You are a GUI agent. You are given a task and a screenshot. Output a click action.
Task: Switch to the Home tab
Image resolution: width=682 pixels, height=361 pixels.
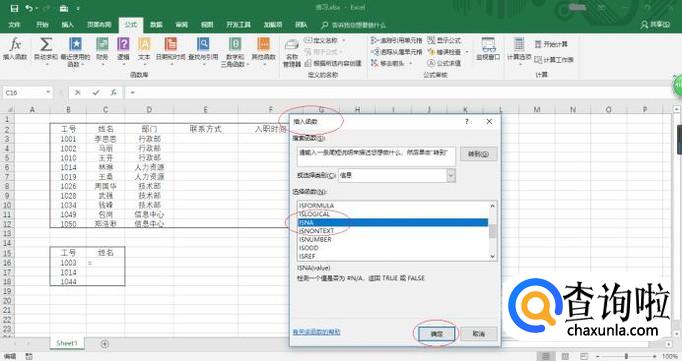pyautogui.click(x=42, y=25)
